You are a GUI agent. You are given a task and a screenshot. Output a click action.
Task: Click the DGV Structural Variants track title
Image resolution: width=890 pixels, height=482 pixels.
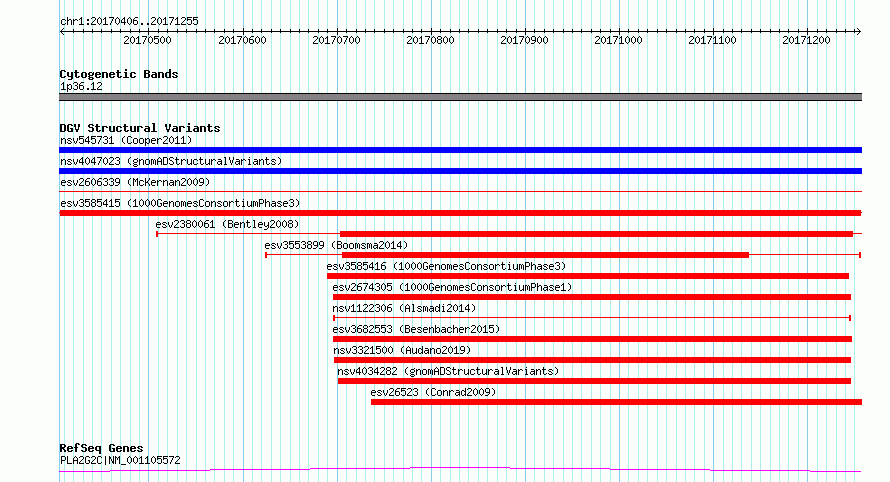tap(140, 128)
